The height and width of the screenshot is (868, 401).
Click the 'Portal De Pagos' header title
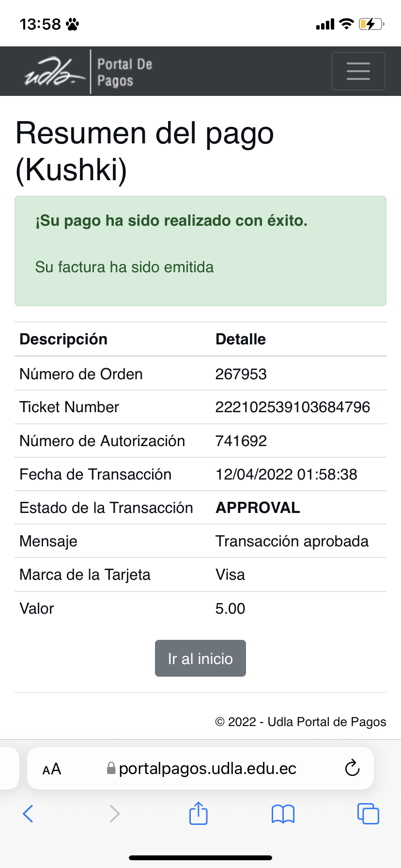(x=124, y=72)
